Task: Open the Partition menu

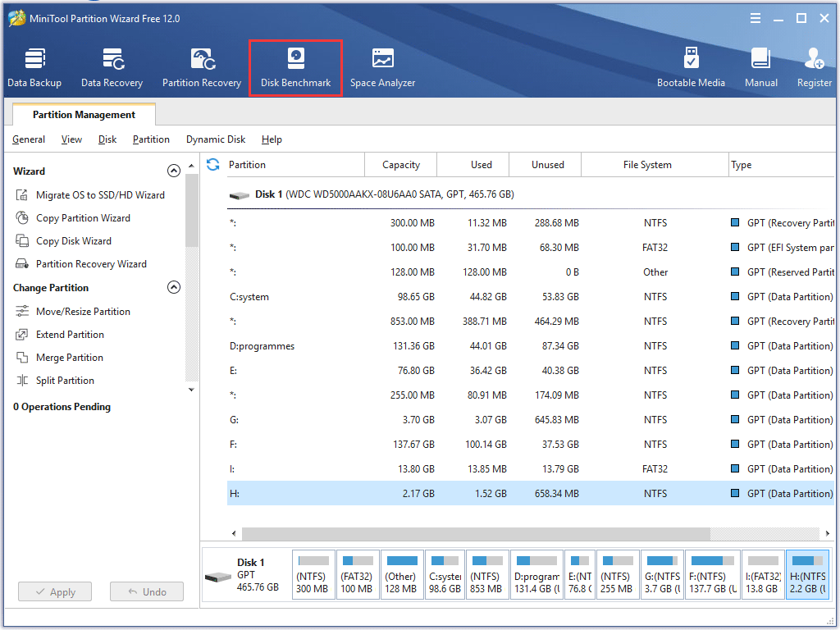Action: pos(151,139)
